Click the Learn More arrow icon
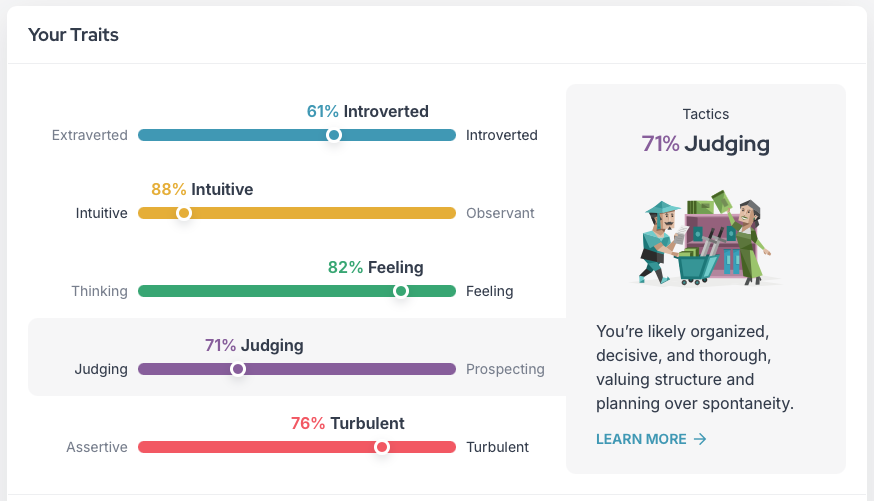The image size is (874, 501). (700, 439)
